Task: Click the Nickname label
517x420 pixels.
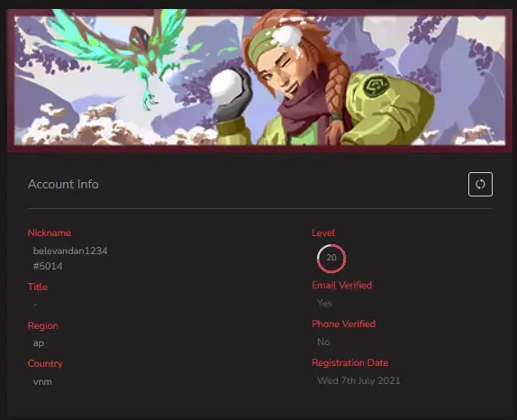Action: [50, 233]
